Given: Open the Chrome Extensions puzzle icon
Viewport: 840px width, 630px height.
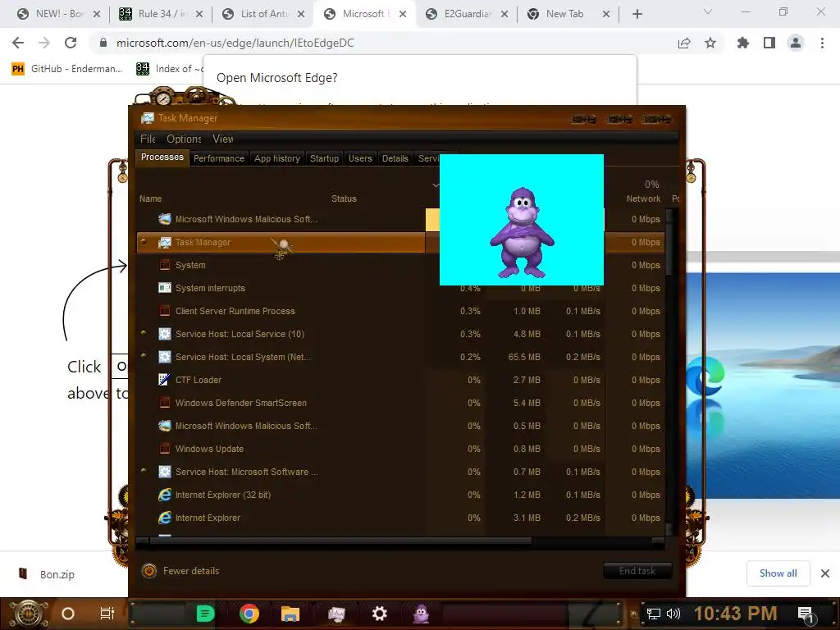Looking at the screenshot, I should [x=743, y=43].
